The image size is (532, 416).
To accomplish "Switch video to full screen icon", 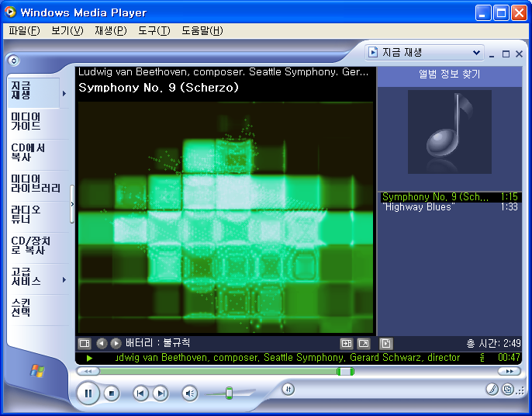I will (364, 344).
